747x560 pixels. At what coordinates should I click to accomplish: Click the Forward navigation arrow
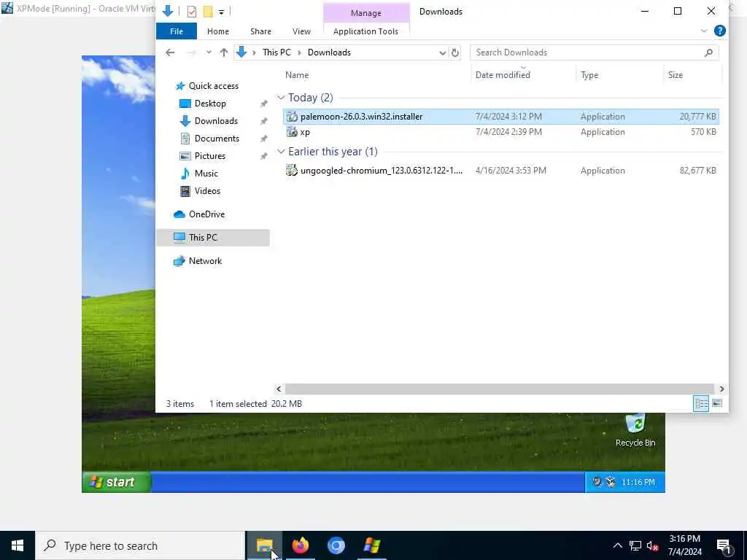coord(191,52)
